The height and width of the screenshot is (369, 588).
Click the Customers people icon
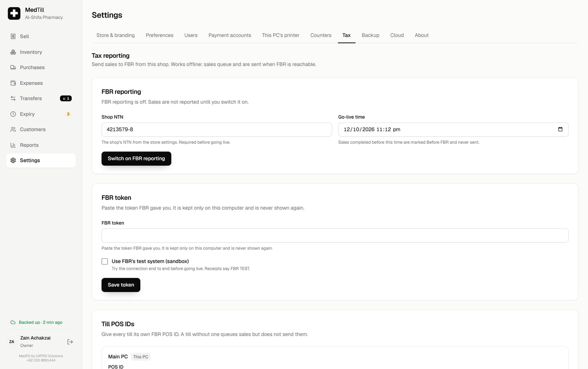pyautogui.click(x=13, y=129)
